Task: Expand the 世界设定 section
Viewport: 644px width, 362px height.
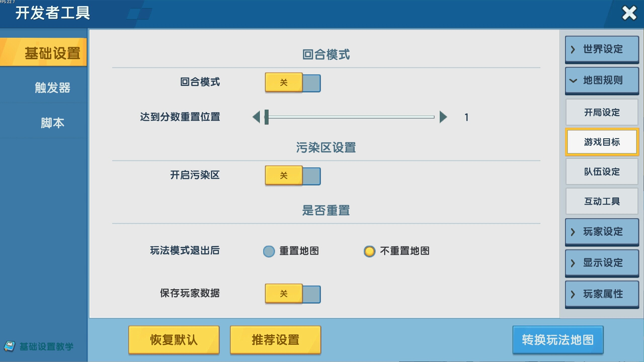Action: 602,49
